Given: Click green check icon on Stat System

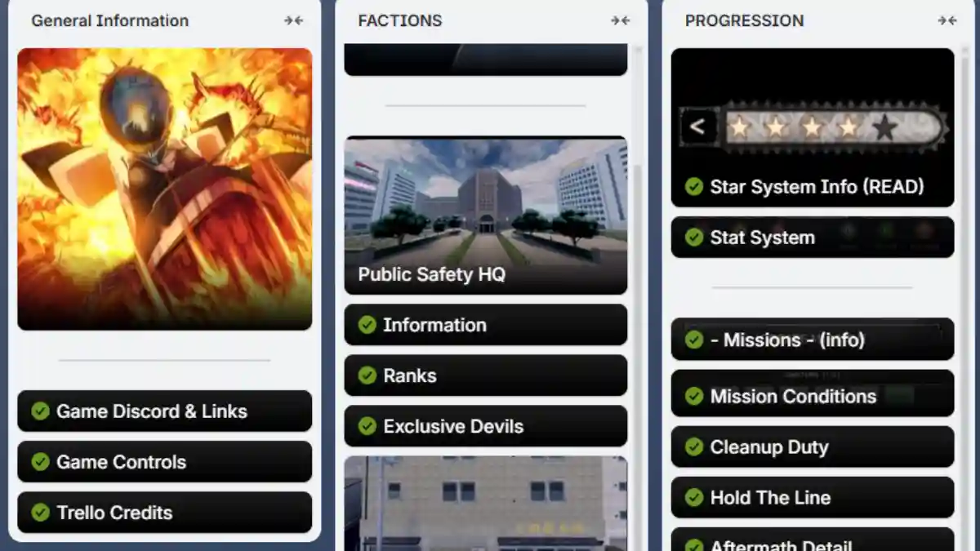Looking at the screenshot, I should coord(694,238).
